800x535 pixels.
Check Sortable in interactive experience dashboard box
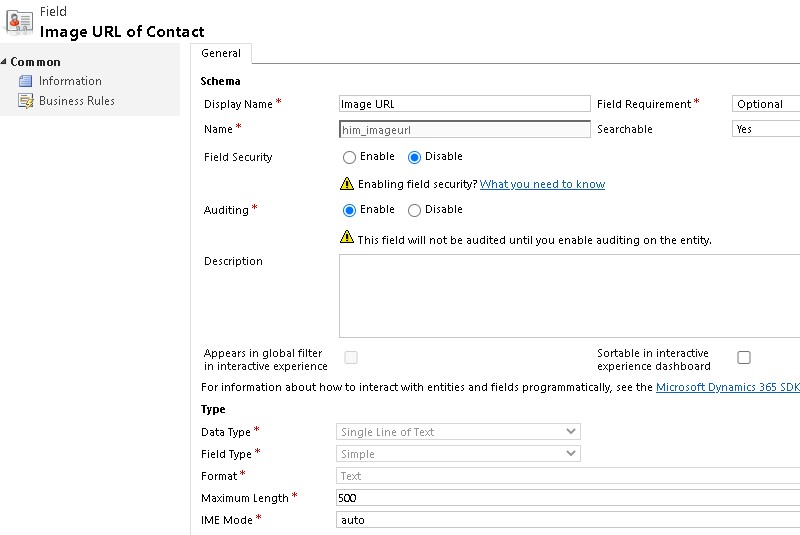744,358
